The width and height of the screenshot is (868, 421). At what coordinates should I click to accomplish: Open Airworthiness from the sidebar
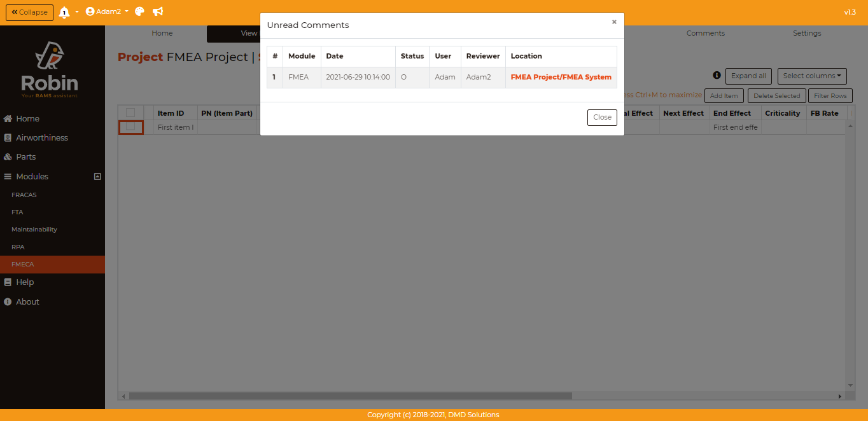click(41, 138)
